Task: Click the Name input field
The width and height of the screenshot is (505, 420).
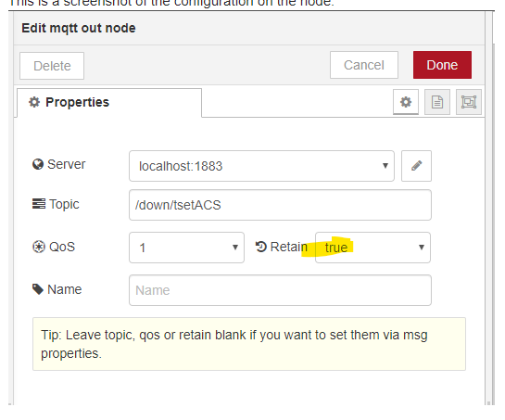Action: point(280,290)
